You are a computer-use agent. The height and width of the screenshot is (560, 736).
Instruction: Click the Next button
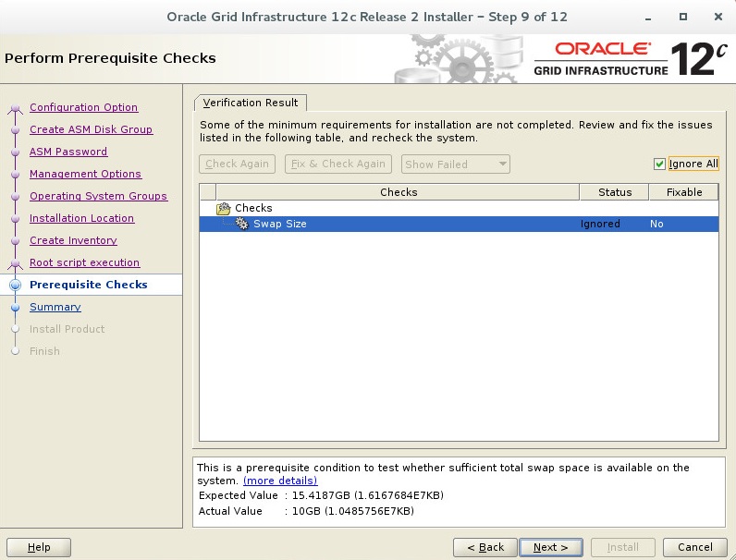551,547
